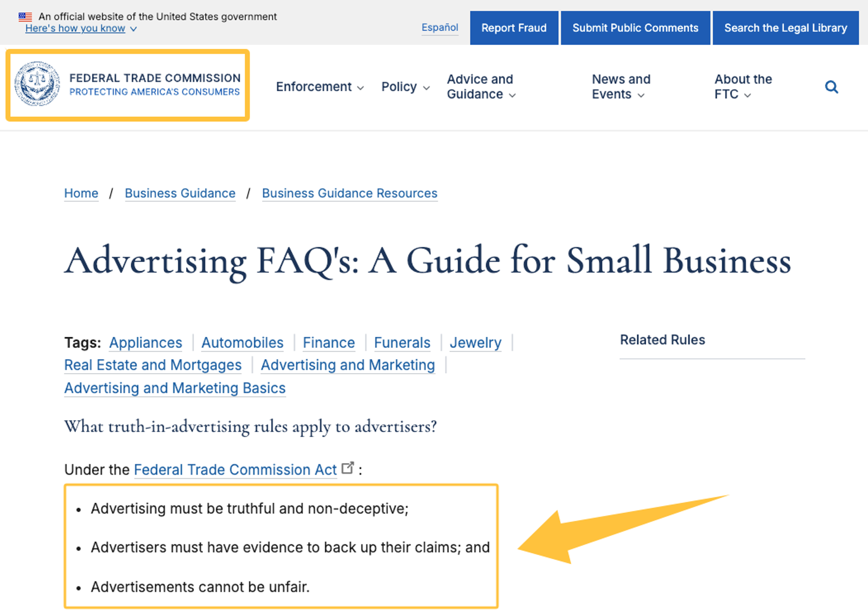Click Submit Public Comments button

pos(635,28)
